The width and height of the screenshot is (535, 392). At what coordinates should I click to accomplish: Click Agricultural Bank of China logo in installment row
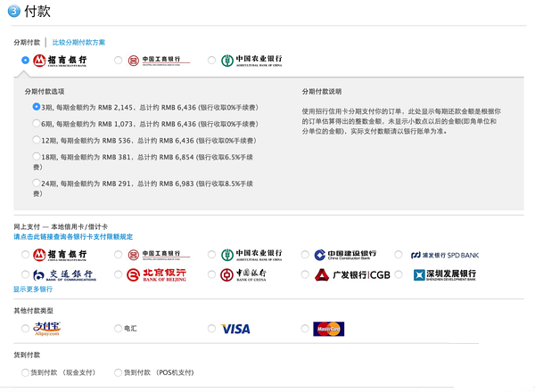pos(251,61)
